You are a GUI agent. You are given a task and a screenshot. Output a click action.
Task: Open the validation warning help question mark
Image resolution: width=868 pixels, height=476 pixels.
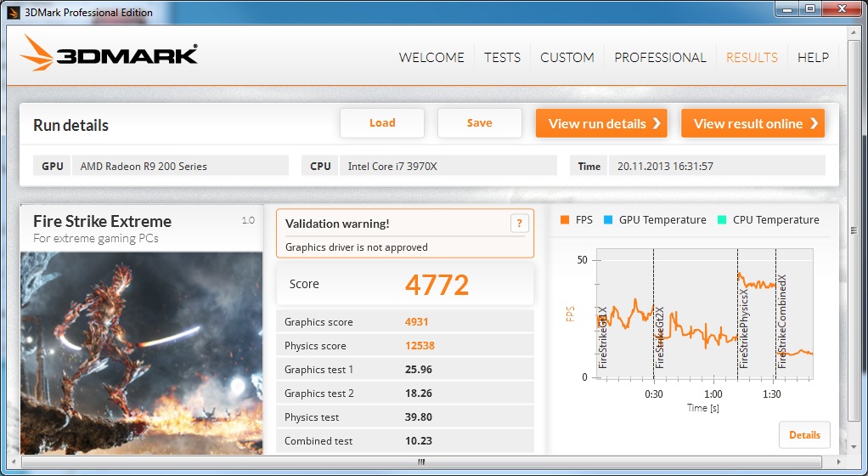click(519, 224)
